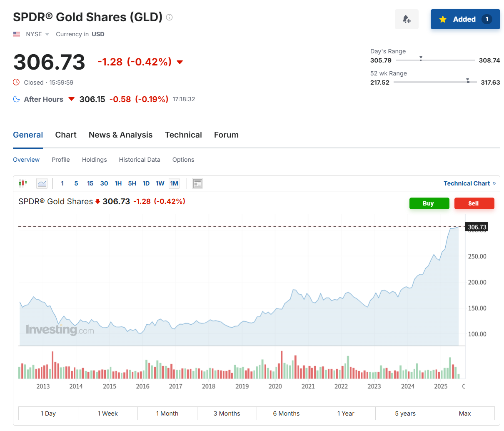504x431 pixels.
Task: Select the 30 minute interval
Action: [104, 183]
